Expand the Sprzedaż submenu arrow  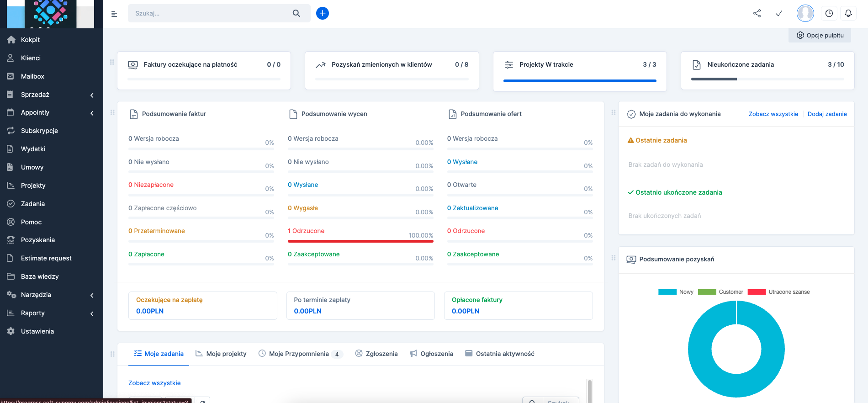[x=92, y=95]
